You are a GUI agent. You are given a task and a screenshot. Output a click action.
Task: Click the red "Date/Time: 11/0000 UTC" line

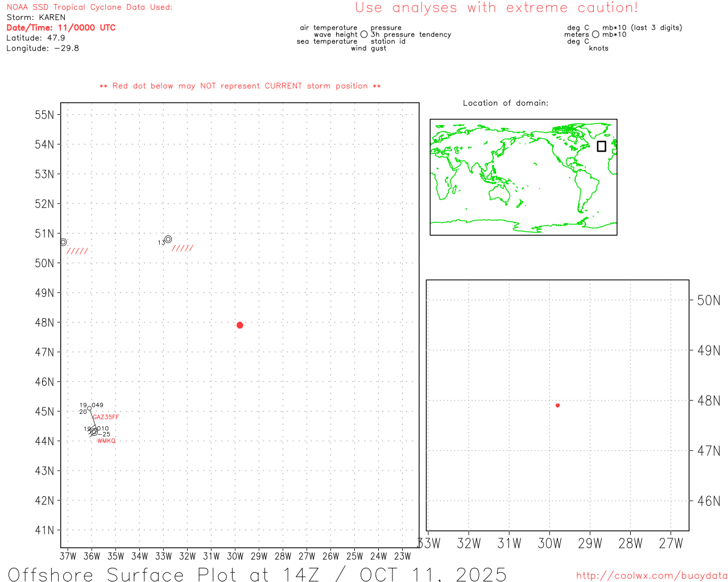coord(61,28)
